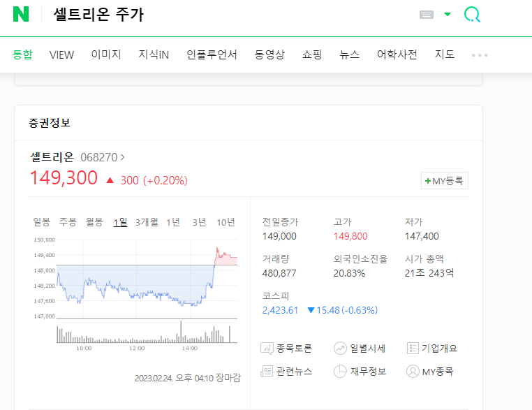Select the 1일 chart range
The image size is (532, 410).
tap(121, 222)
